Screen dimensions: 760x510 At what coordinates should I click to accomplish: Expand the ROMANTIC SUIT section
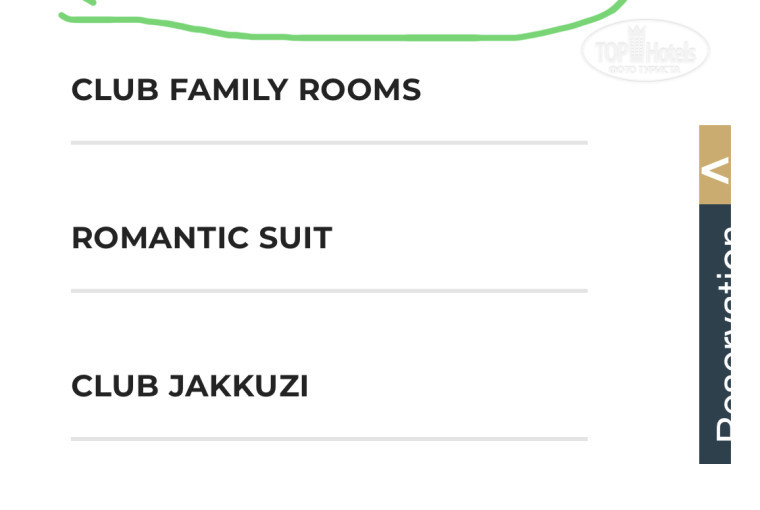pyautogui.click(x=201, y=238)
